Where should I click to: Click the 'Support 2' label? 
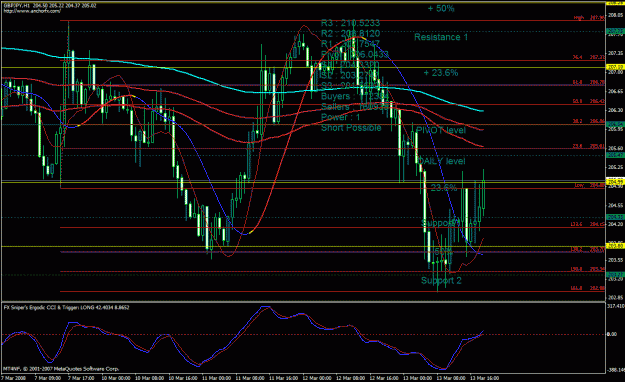(441, 280)
